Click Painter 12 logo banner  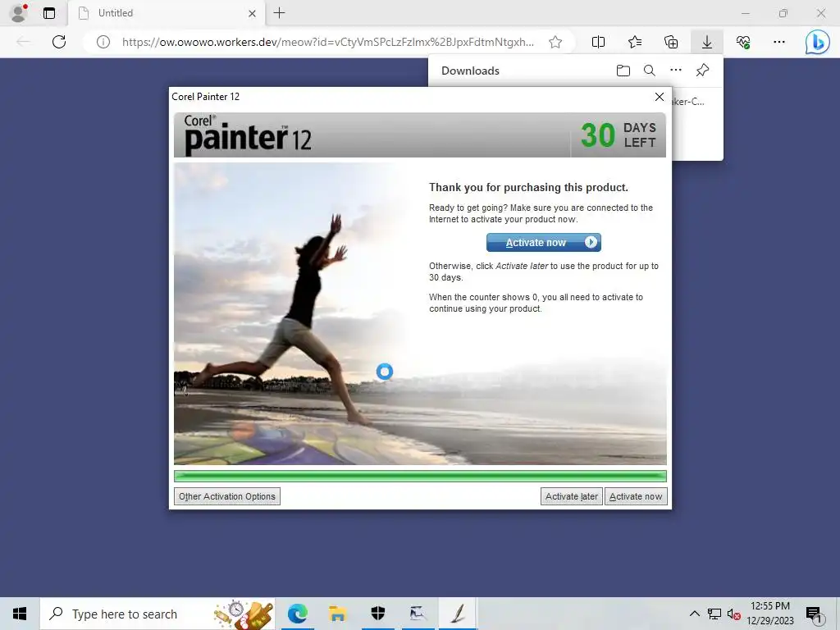248,135
